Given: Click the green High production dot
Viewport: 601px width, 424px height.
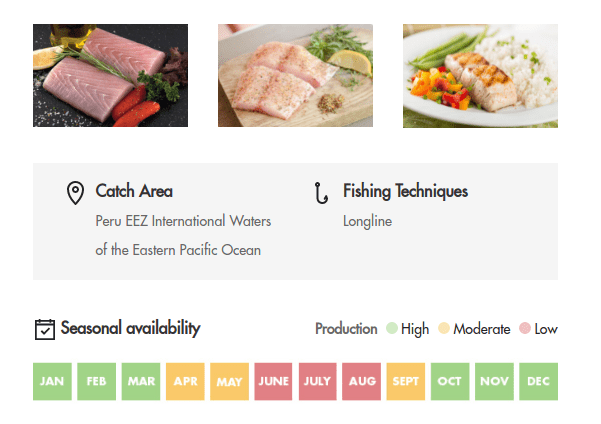Looking at the screenshot, I should tap(392, 328).
